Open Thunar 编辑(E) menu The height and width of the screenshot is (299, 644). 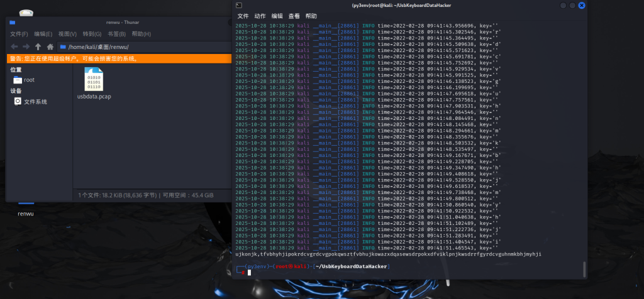(x=43, y=34)
